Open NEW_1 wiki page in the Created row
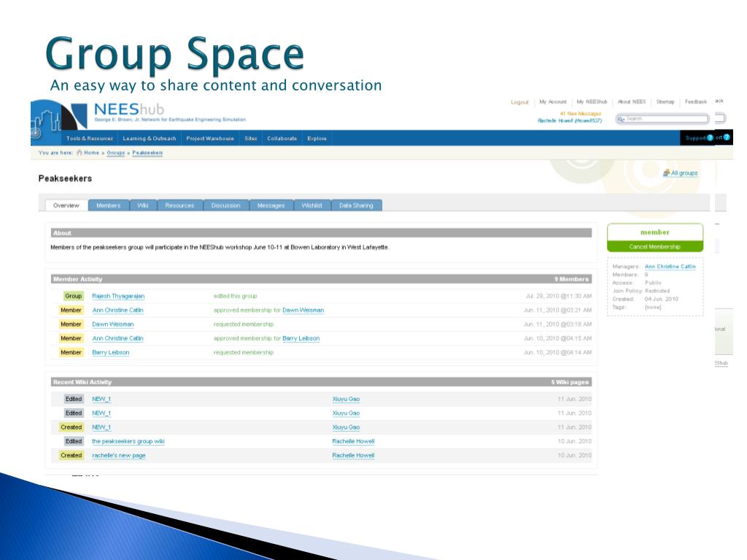 coord(101,427)
